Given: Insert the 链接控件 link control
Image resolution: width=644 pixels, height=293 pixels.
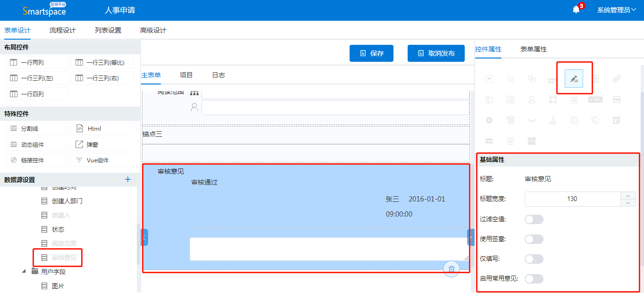Looking at the screenshot, I should (37, 160).
